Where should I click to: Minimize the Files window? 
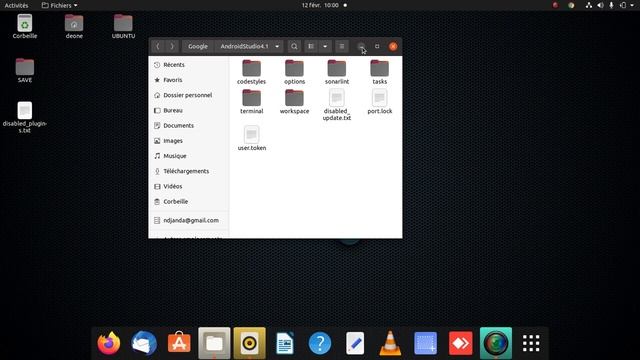(x=361, y=47)
